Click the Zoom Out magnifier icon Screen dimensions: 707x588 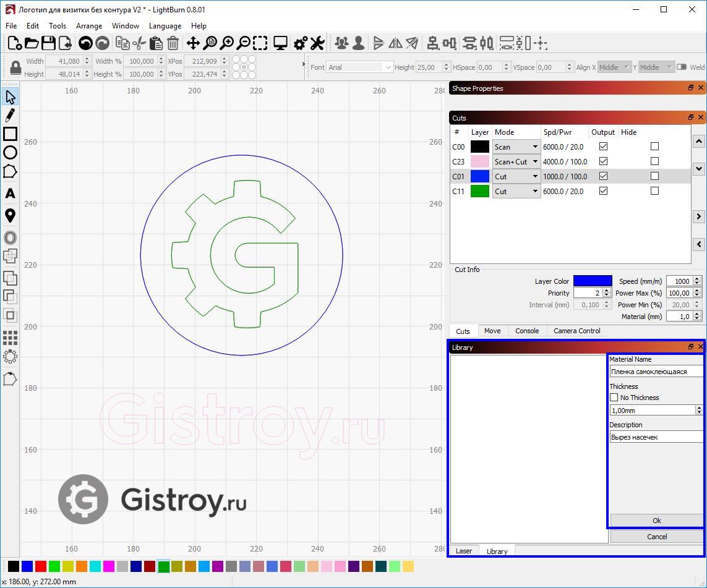pyautogui.click(x=244, y=43)
